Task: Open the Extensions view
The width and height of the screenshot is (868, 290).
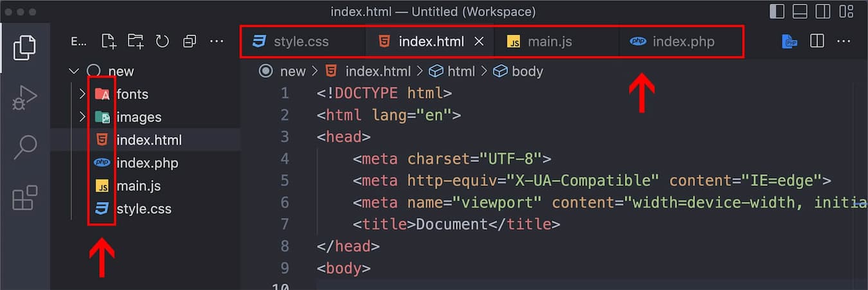Action: click(24, 198)
